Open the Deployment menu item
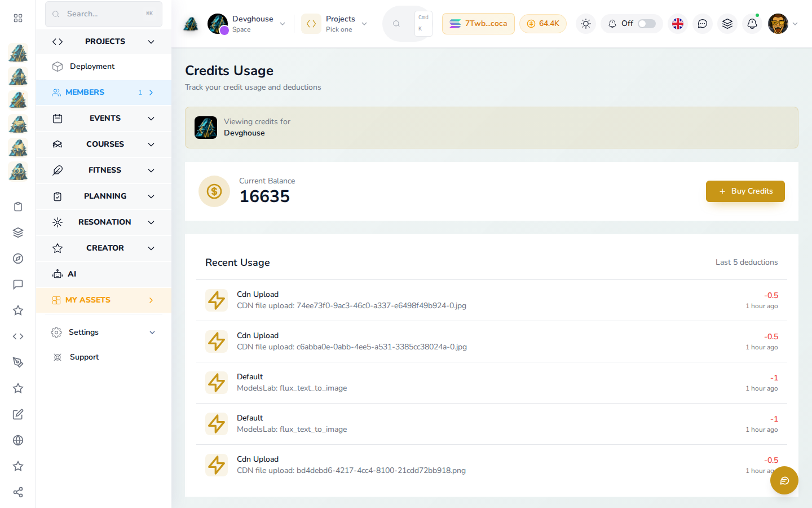 [x=104, y=67]
